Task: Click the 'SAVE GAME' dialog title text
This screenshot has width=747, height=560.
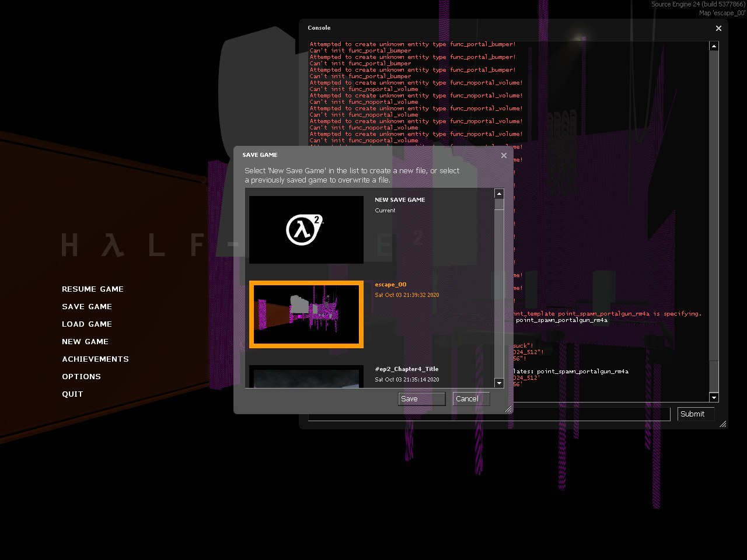Action: [260, 155]
